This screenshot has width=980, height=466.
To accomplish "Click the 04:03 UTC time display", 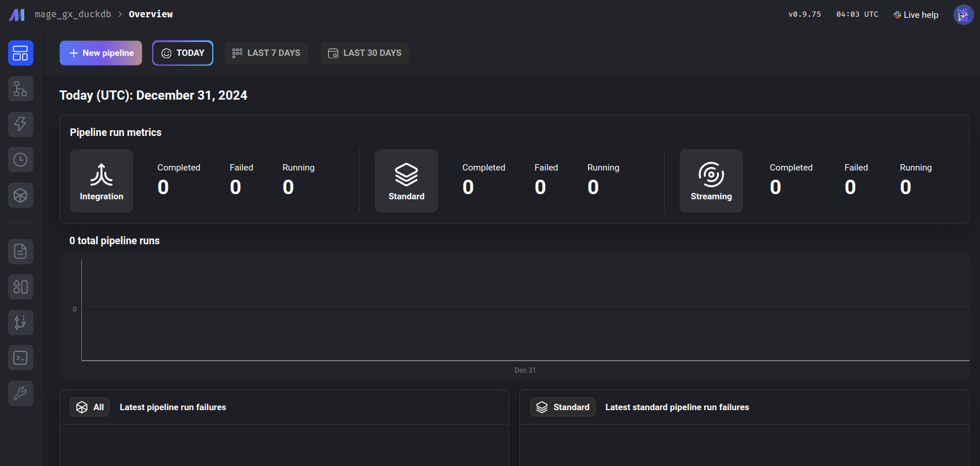I will coord(857,14).
